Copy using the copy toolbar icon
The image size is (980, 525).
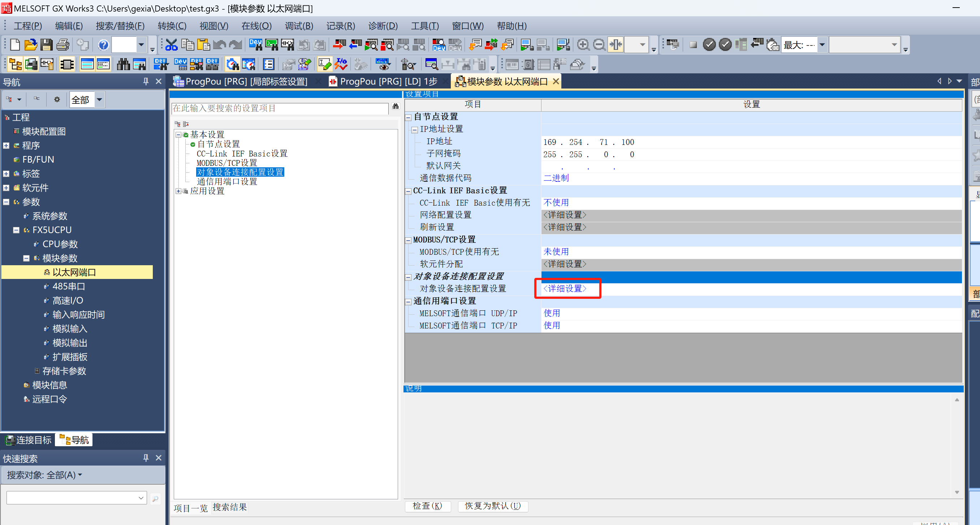pos(187,45)
